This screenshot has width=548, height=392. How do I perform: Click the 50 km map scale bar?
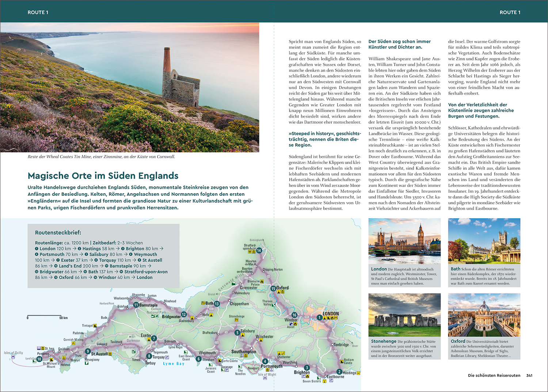(x=43, y=316)
